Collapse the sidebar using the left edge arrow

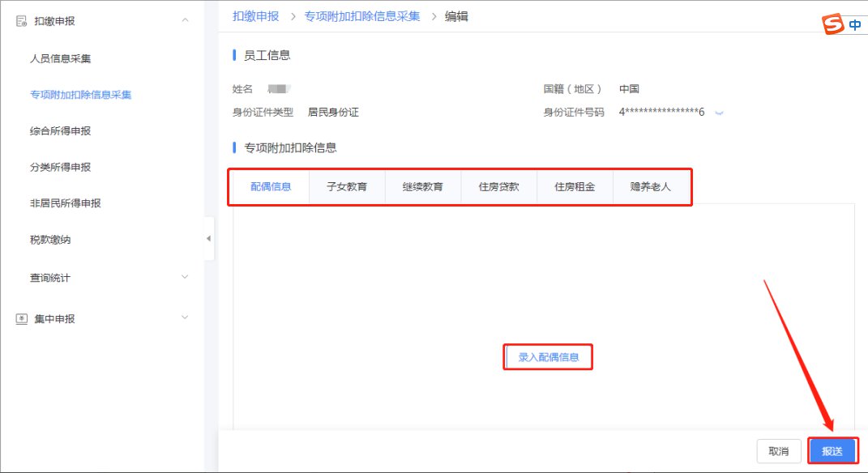(209, 239)
